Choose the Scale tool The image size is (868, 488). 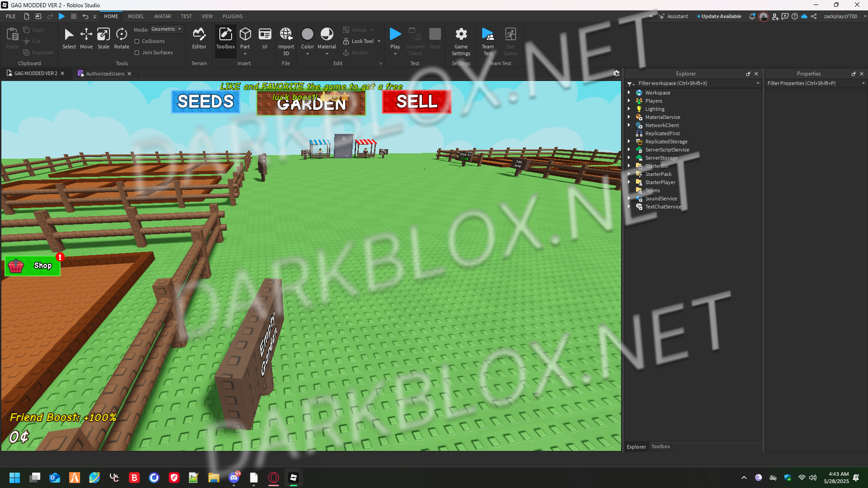pos(104,38)
